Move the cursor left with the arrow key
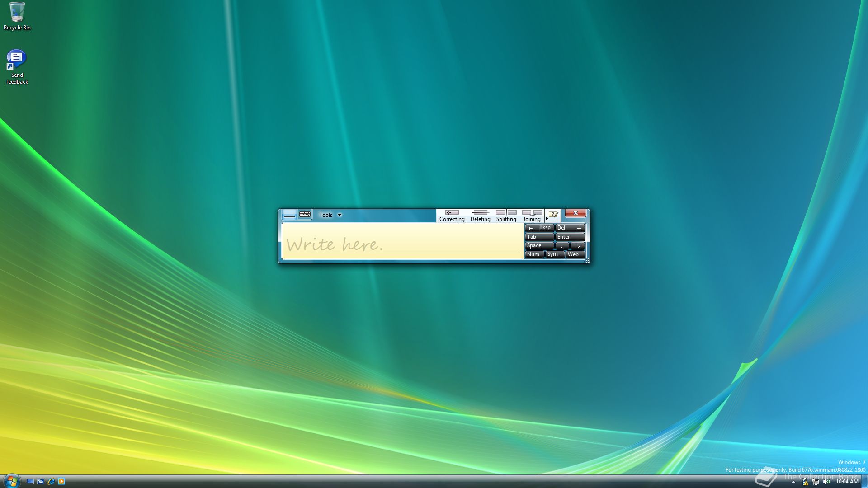This screenshot has height=488, width=868. (x=562, y=246)
